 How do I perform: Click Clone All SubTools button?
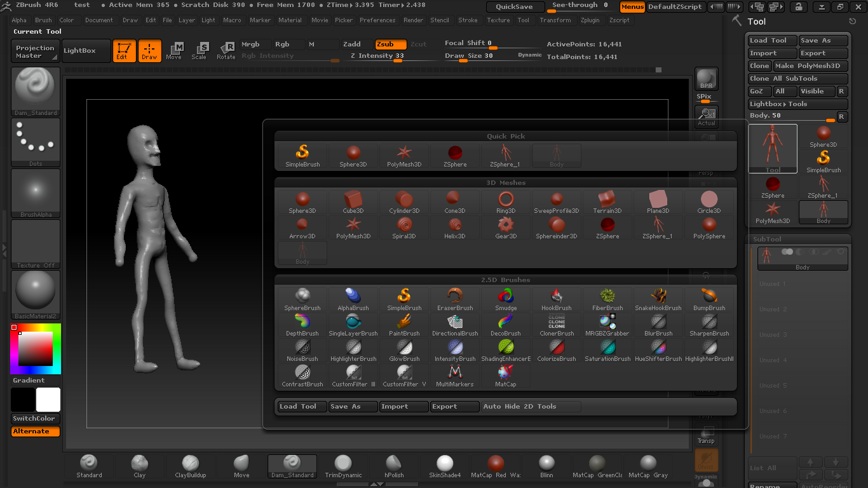[797, 79]
